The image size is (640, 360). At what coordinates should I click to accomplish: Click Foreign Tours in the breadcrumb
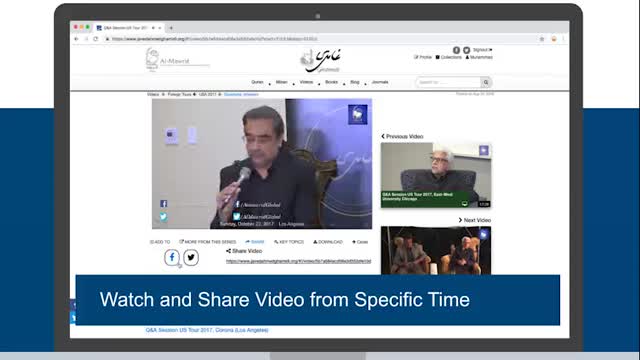tap(180, 94)
